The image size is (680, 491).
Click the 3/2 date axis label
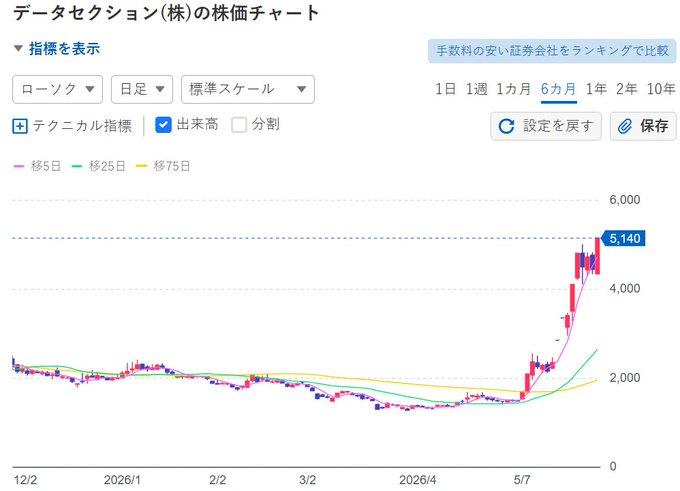point(307,480)
